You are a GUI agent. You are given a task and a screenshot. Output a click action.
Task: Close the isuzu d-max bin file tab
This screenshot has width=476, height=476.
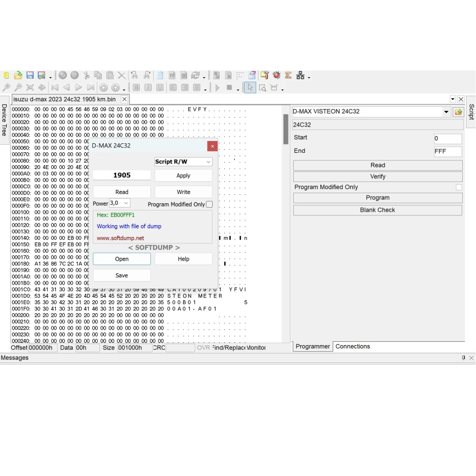pos(124,99)
